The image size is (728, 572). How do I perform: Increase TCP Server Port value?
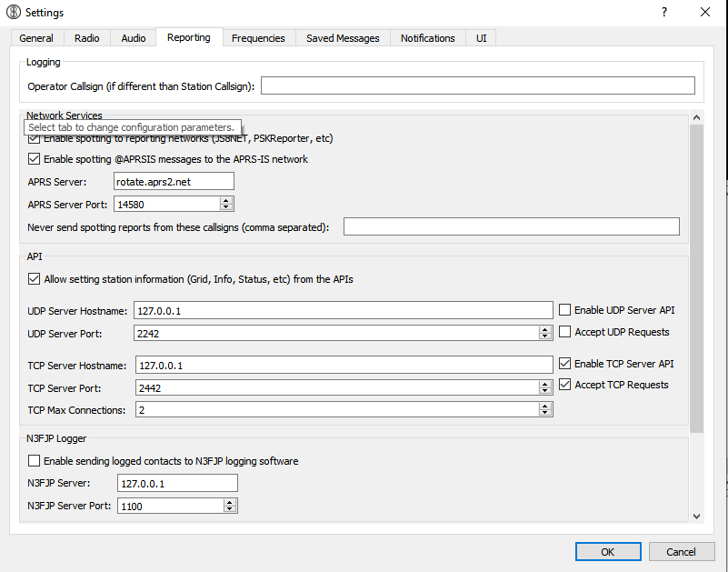point(545,384)
